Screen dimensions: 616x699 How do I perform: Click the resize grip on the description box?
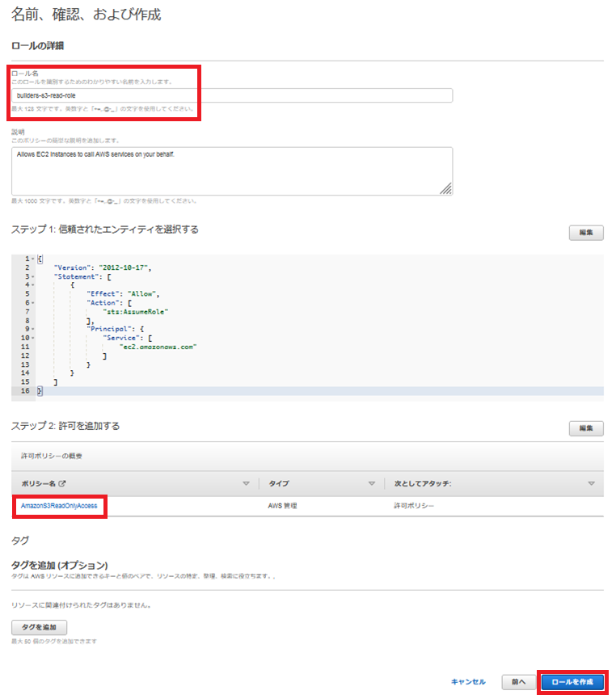click(445, 188)
